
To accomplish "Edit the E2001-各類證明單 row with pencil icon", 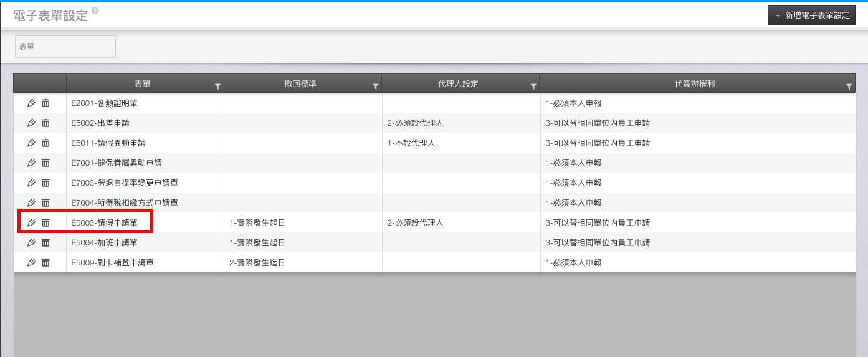I will [32, 103].
